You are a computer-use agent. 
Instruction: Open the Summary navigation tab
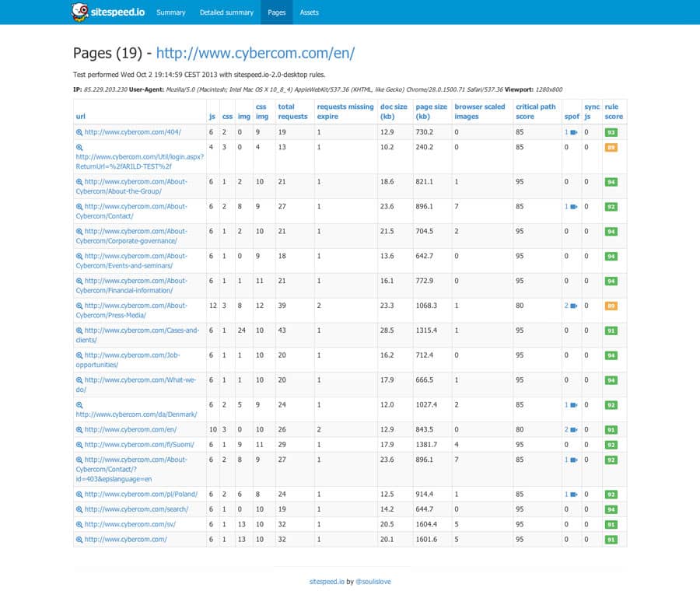click(170, 12)
